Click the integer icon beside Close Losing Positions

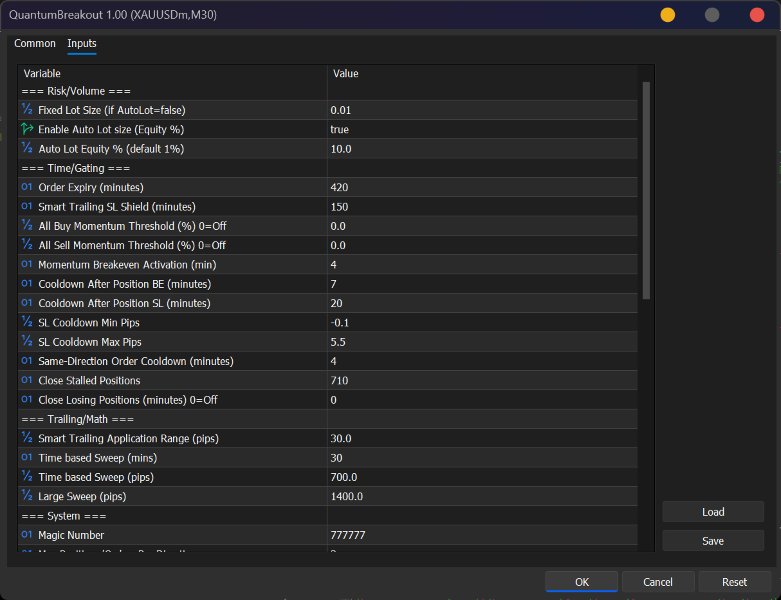point(27,399)
